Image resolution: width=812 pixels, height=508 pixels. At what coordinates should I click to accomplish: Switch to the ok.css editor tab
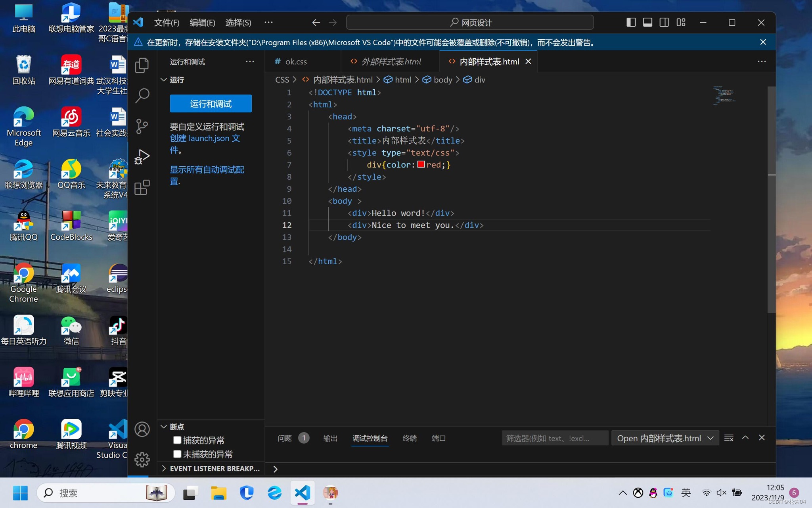pyautogui.click(x=296, y=62)
